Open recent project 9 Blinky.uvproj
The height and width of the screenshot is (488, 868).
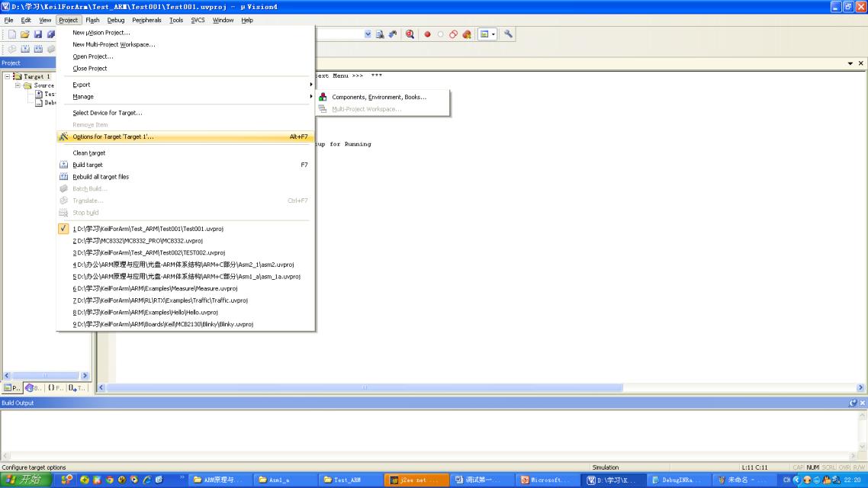[185, 325]
